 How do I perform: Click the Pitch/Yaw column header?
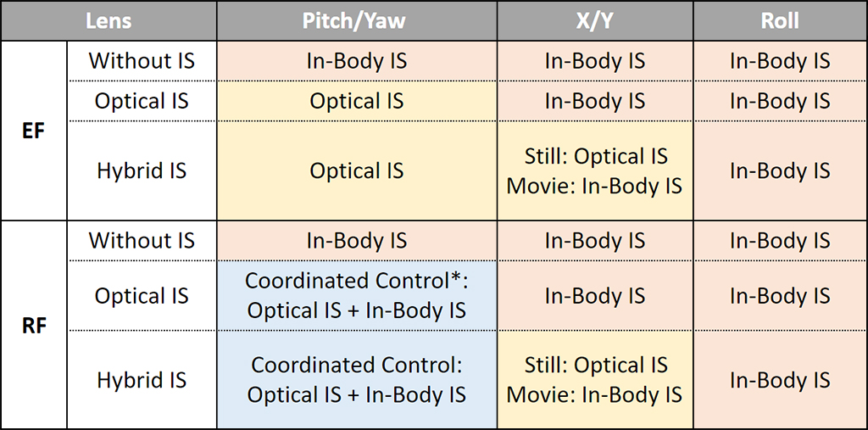coord(356,20)
